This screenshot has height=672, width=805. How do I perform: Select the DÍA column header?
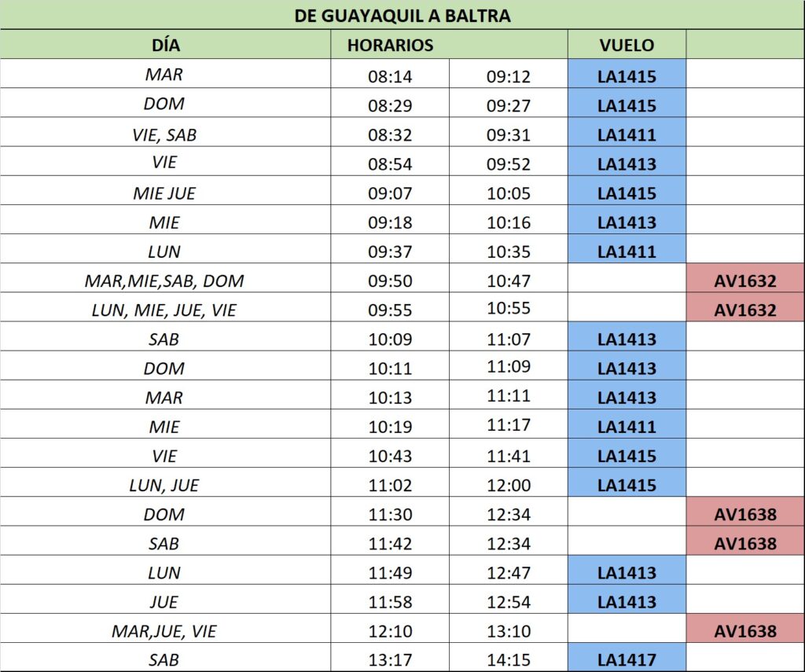(x=165, y=45)
